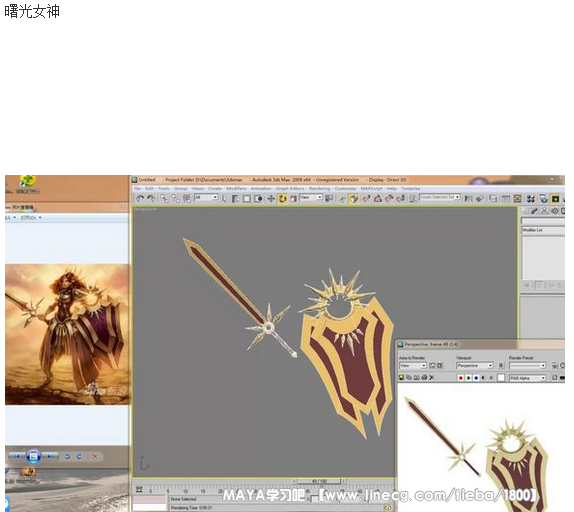Viewport: 574px width, 512px height.
Task: Click the highlighted Rendered Frame Window icon
Action: coord(555,199)
